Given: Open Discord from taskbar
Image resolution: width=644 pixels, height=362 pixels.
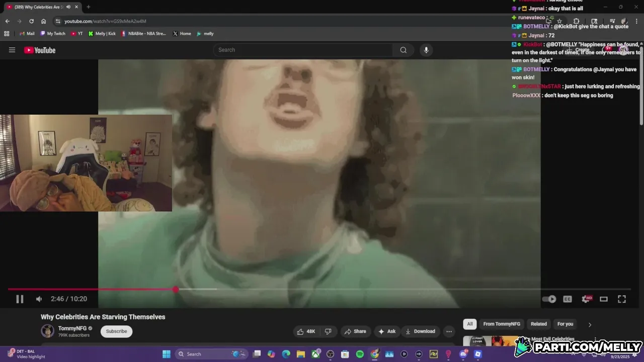Looking at the screenshot, I should click(x=463, y=354).
